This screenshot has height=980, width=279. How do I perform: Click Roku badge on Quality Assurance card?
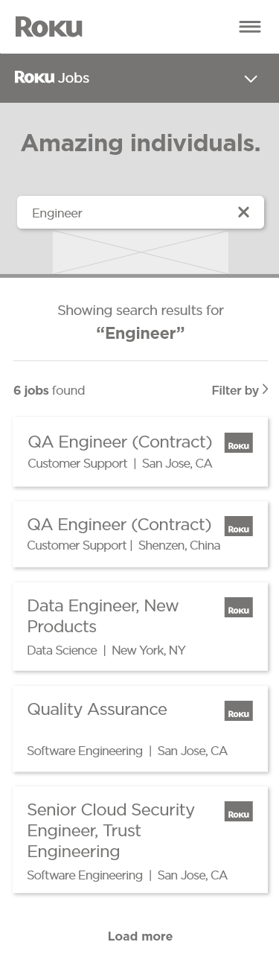239,711
